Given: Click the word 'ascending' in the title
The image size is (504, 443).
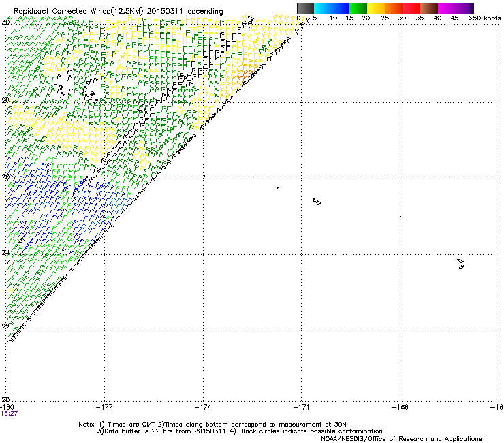Looking at the screenshot, I should click(205, 12).
